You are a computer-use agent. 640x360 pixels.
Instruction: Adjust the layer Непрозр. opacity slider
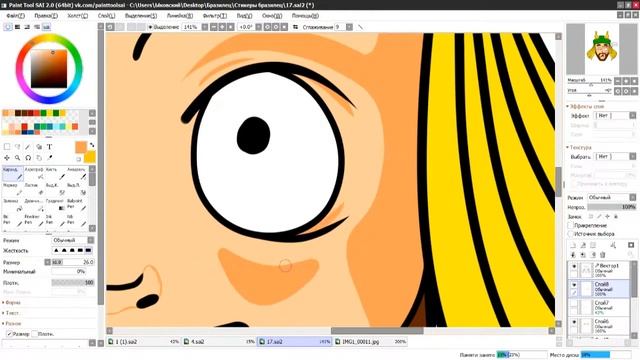click(x=612, y=207)
